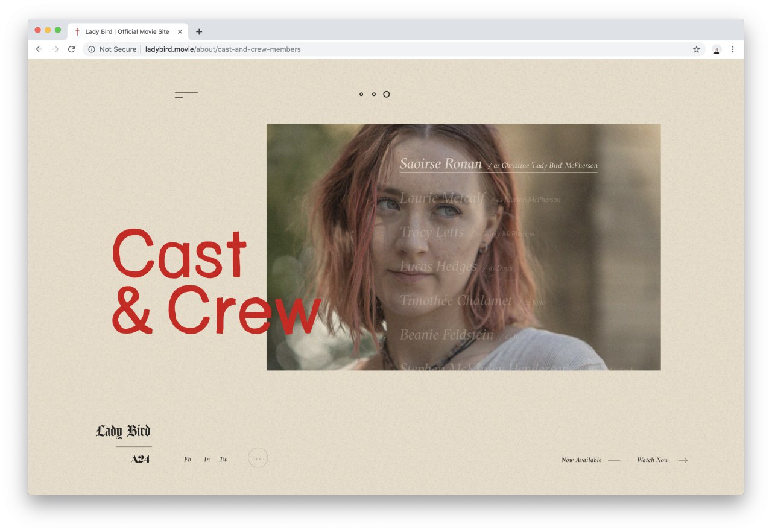Open the Tw social link

[x=223, y=460]
